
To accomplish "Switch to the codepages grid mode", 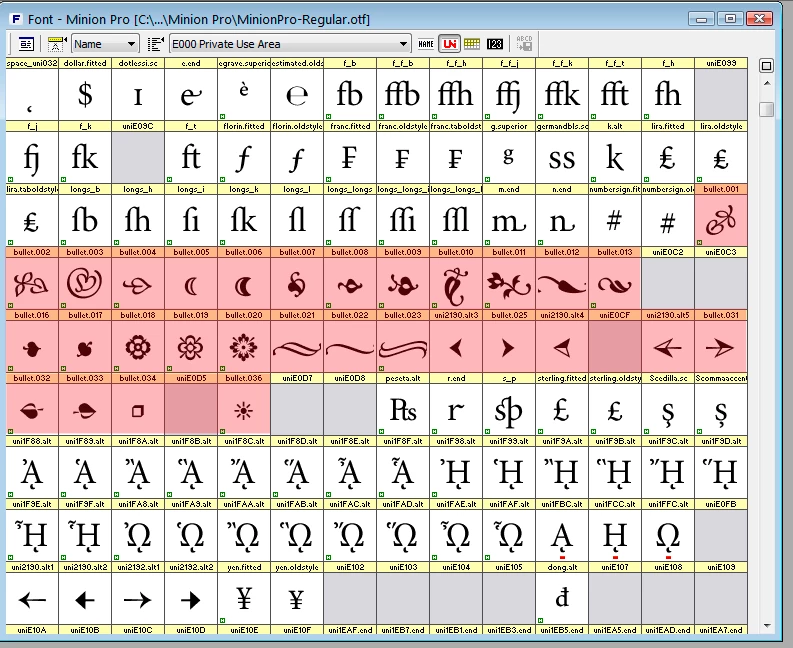I will [x=472, y=45].
